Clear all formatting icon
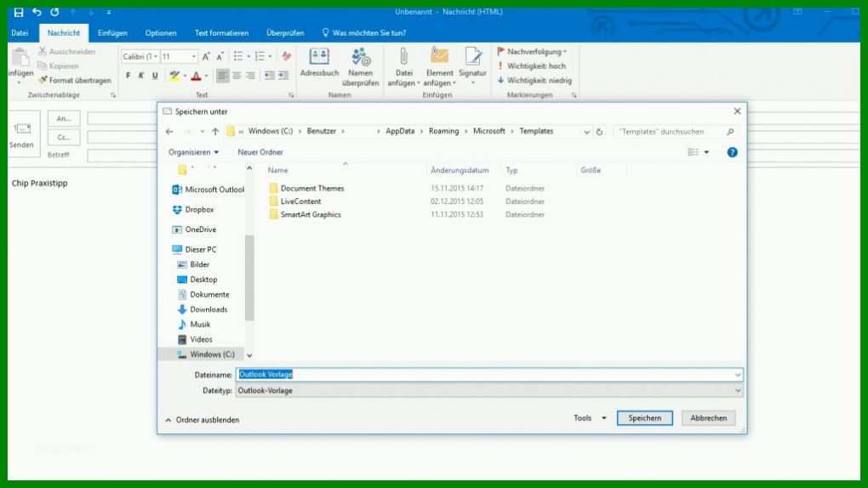868x488 pixels. (286, 56)
